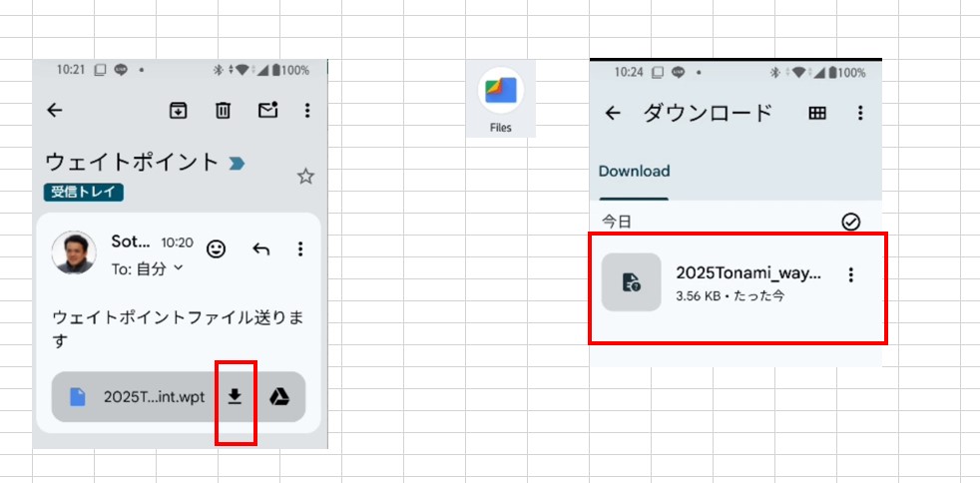Go back from the ダウンロード screen

[x=613, y=114]
